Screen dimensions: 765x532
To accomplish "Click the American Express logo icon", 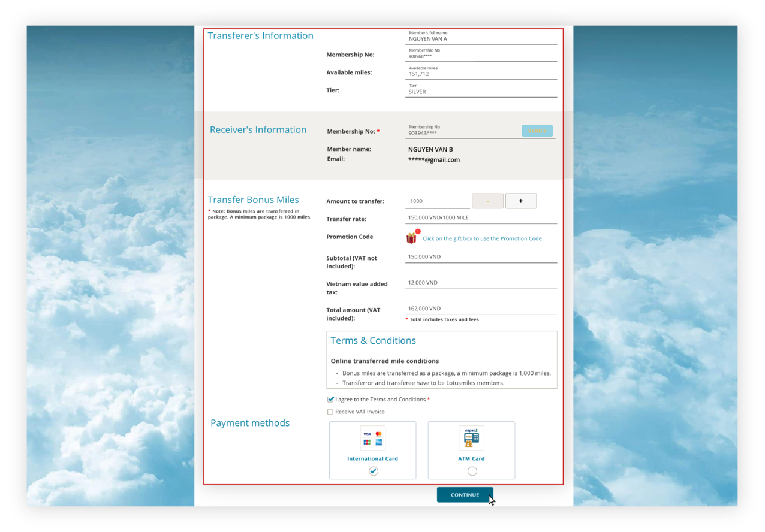I will [379, 442].
